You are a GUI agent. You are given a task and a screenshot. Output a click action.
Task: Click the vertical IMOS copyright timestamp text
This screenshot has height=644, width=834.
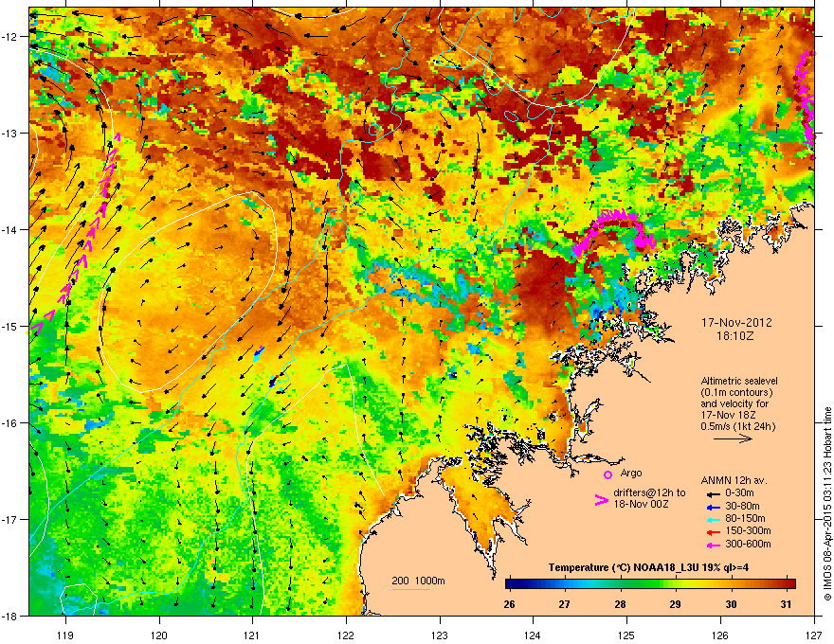pyautogui.click(x=827, y=504)
